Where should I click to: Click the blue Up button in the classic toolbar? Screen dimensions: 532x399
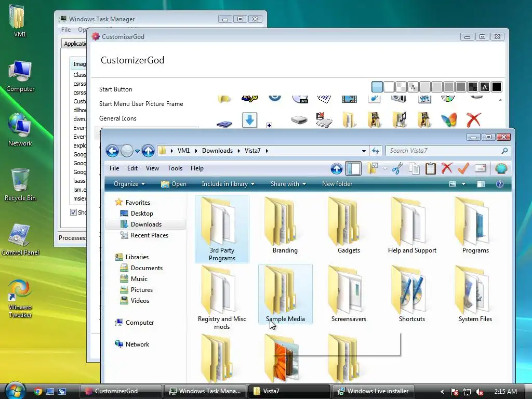pyautogui.click(x=336, y=168)
